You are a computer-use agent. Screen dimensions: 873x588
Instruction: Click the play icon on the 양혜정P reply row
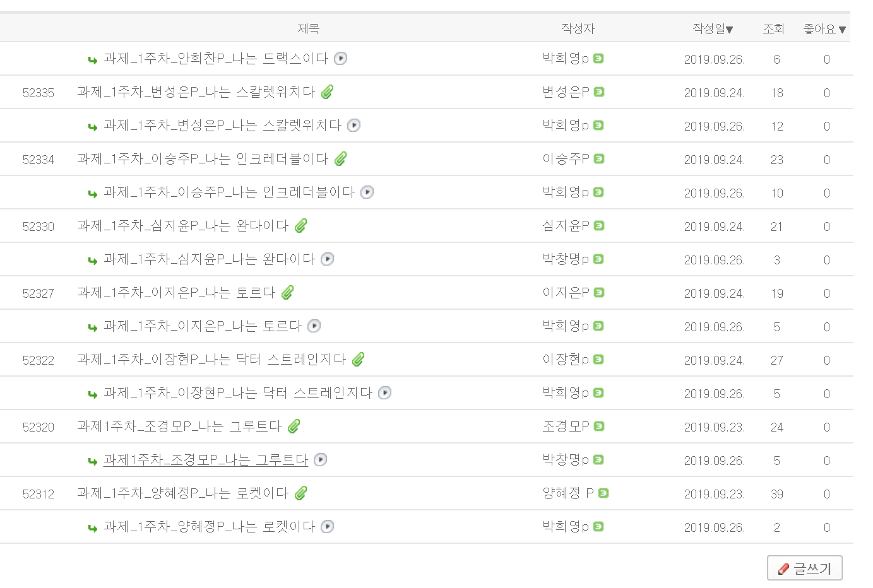[327, 527]
